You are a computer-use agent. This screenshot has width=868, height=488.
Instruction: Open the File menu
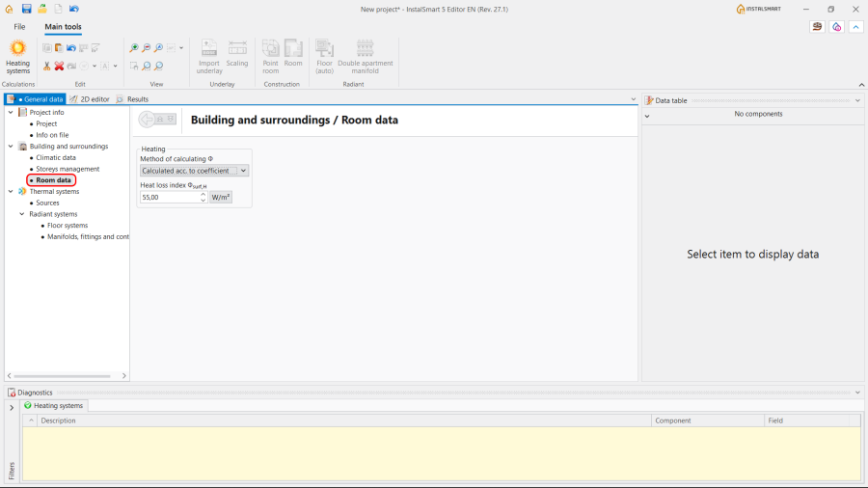tap(19, 27)
